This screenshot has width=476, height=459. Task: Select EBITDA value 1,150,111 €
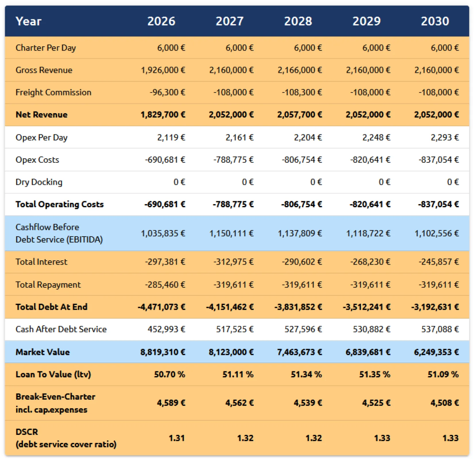[x=231, y=233]
